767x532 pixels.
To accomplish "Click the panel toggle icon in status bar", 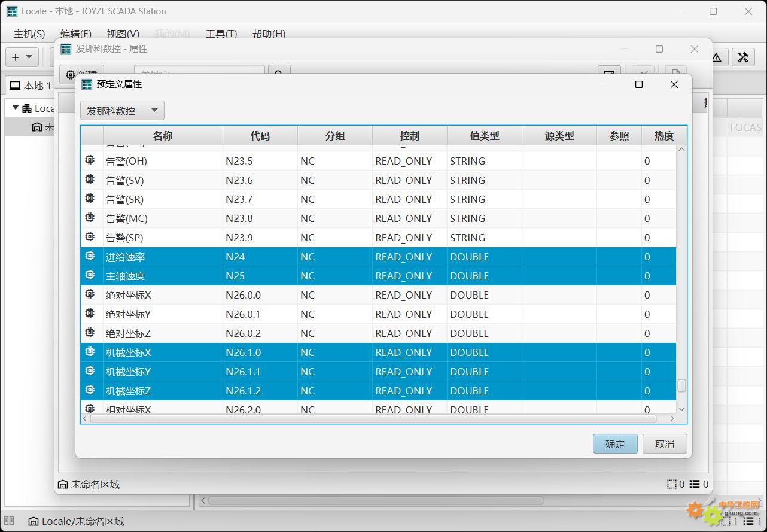I will [10, 521].
